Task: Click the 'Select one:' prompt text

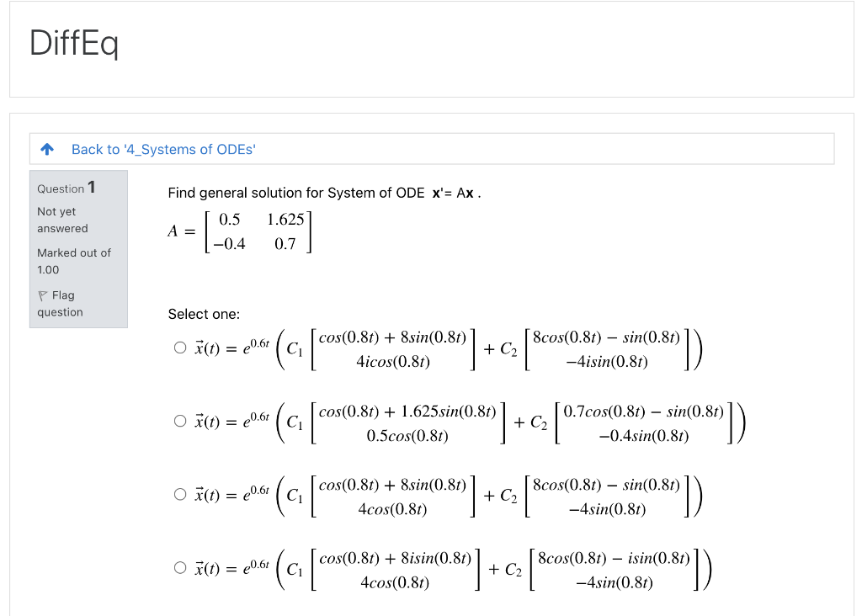Action: coord(203,313)
